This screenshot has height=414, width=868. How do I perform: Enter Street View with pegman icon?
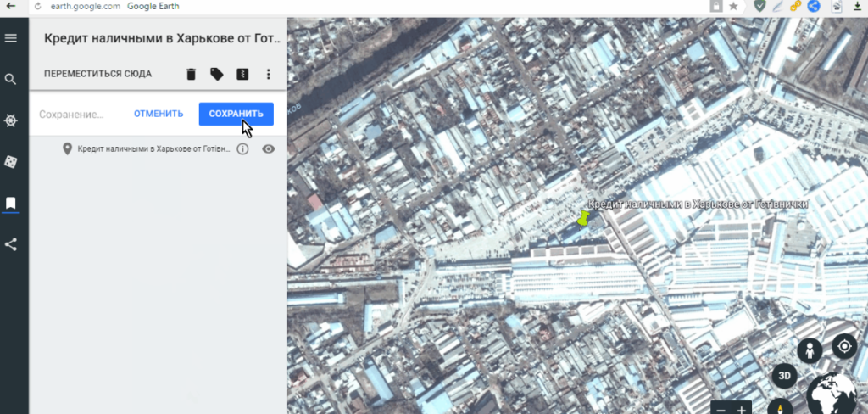(810, 351)
